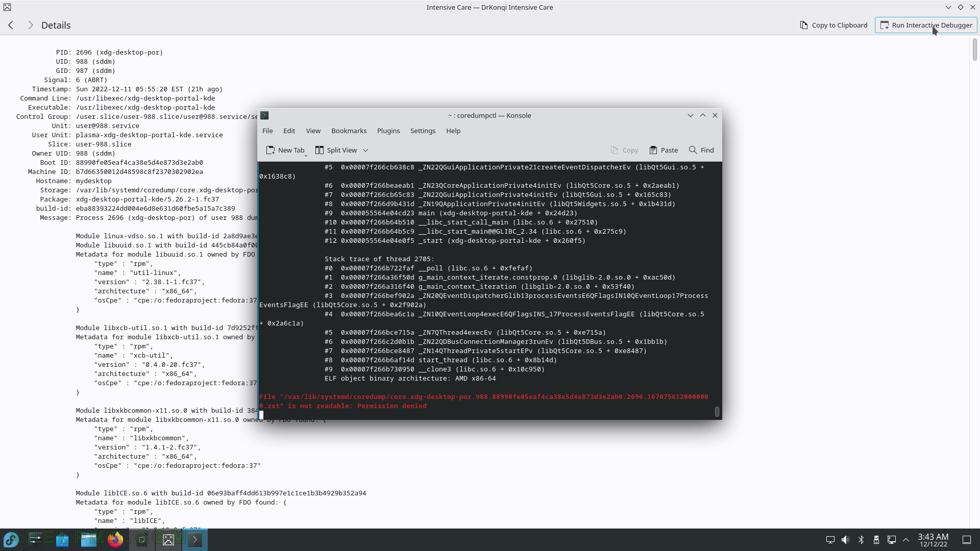The image size is (980, 551).
Task: Open the Help menu in Konsole
Action: coord(453,131)
